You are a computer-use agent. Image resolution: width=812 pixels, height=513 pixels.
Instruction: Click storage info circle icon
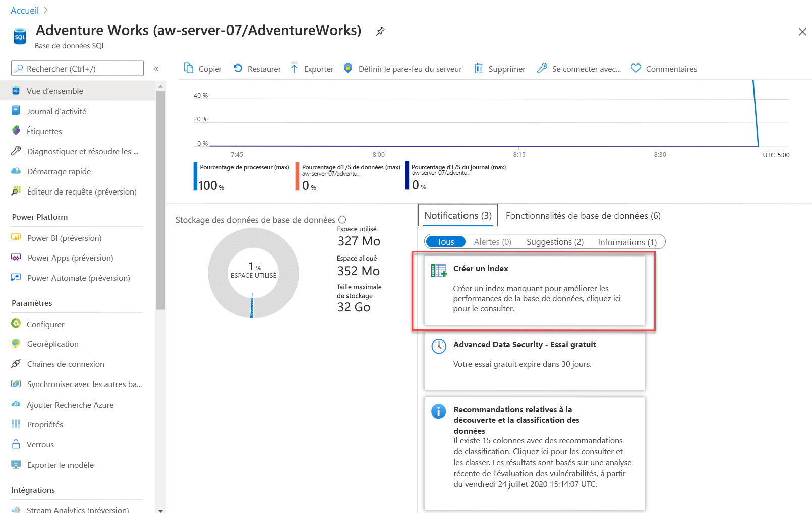(342, 220)
